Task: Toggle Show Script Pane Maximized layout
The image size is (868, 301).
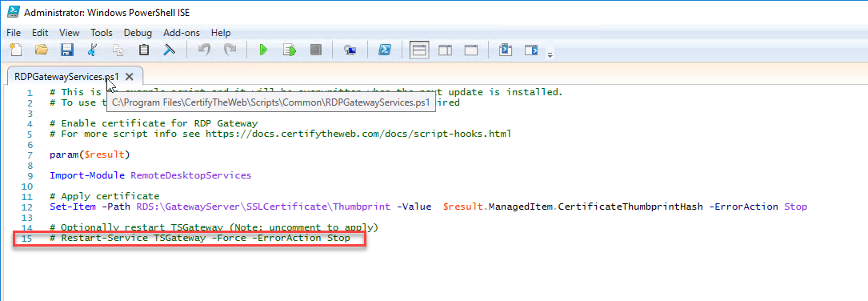Action: 471,50
